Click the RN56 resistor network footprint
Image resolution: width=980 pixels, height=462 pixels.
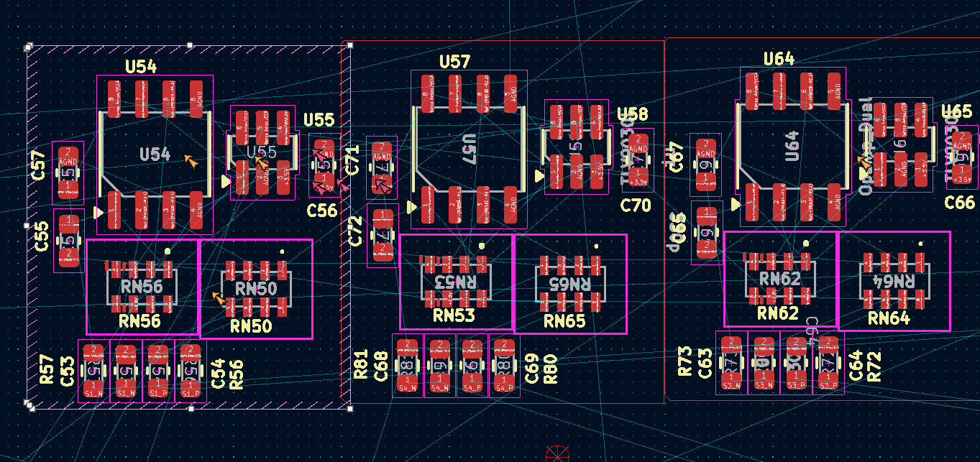pos(142,287)
